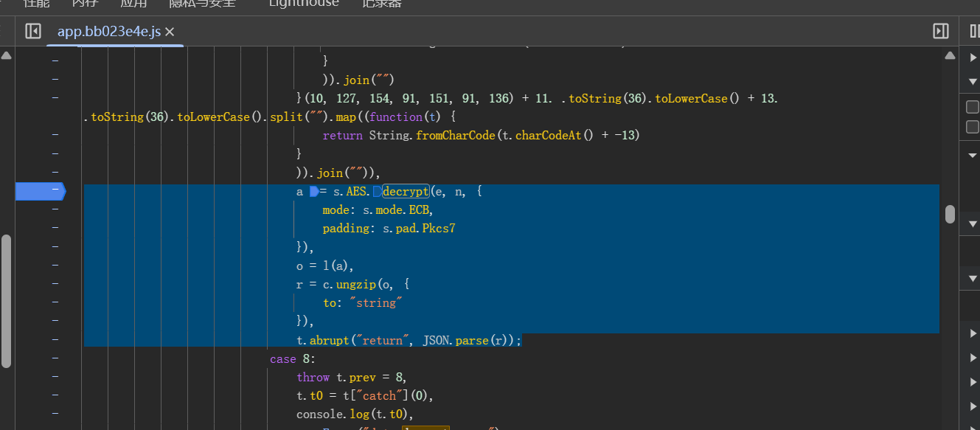Tick the first checkbox in debugger pane
The height and width of the screenshot is (430, 980).
point(973,107)
